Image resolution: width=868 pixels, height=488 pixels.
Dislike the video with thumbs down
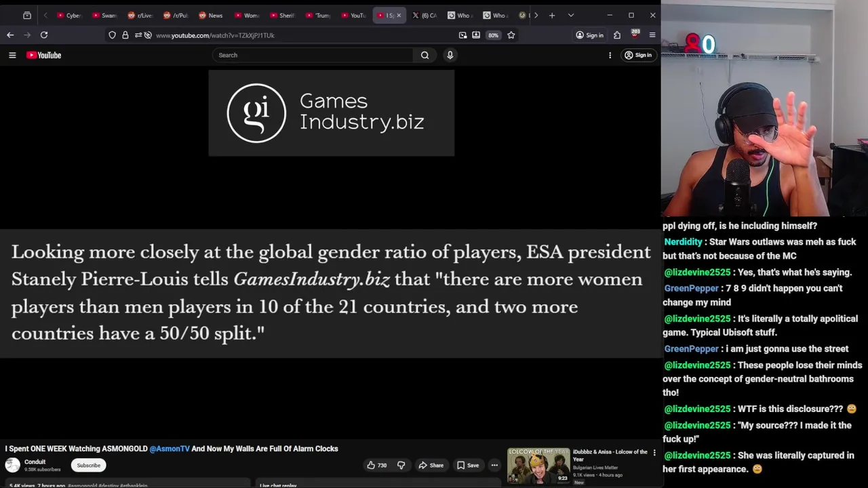coord(401,466)
